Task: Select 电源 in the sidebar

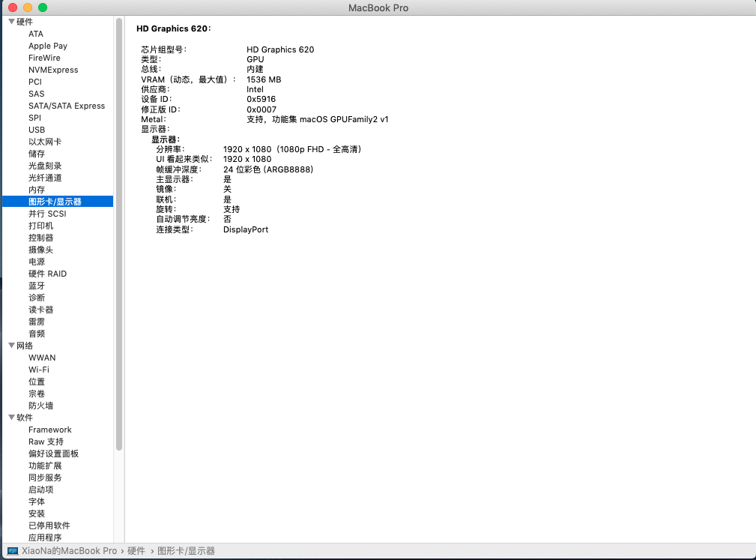Action: [37, 262]
